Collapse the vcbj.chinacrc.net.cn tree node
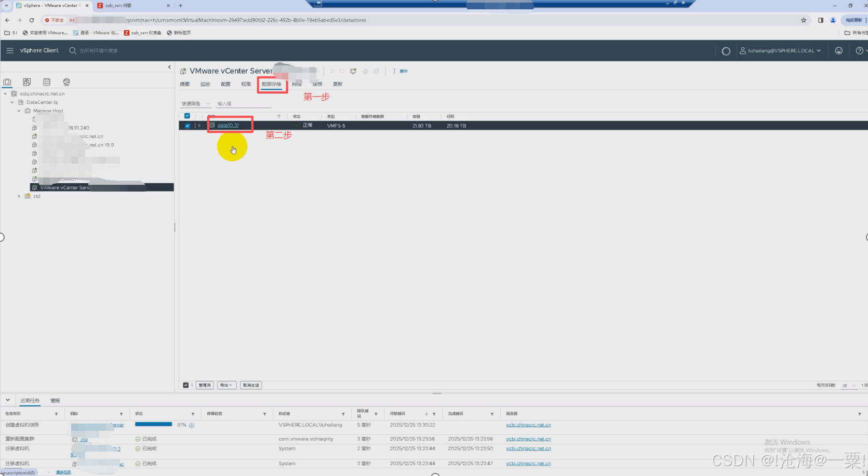The image size is (868, 476). 5,94
